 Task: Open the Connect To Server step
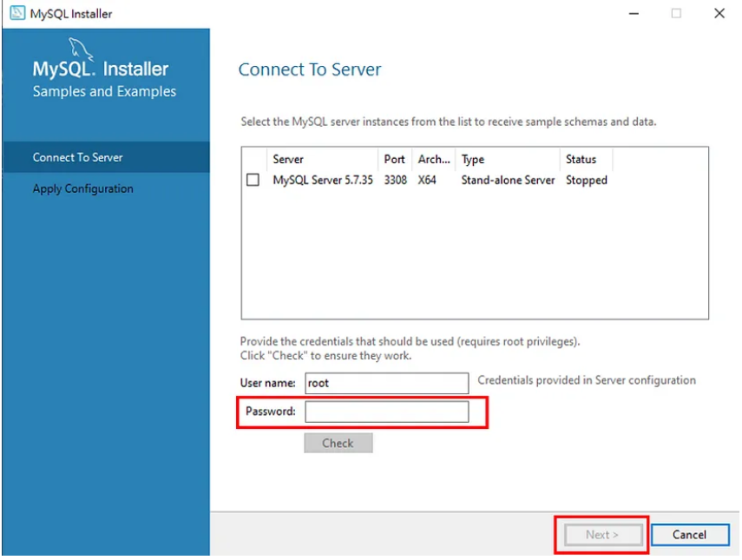106,157
